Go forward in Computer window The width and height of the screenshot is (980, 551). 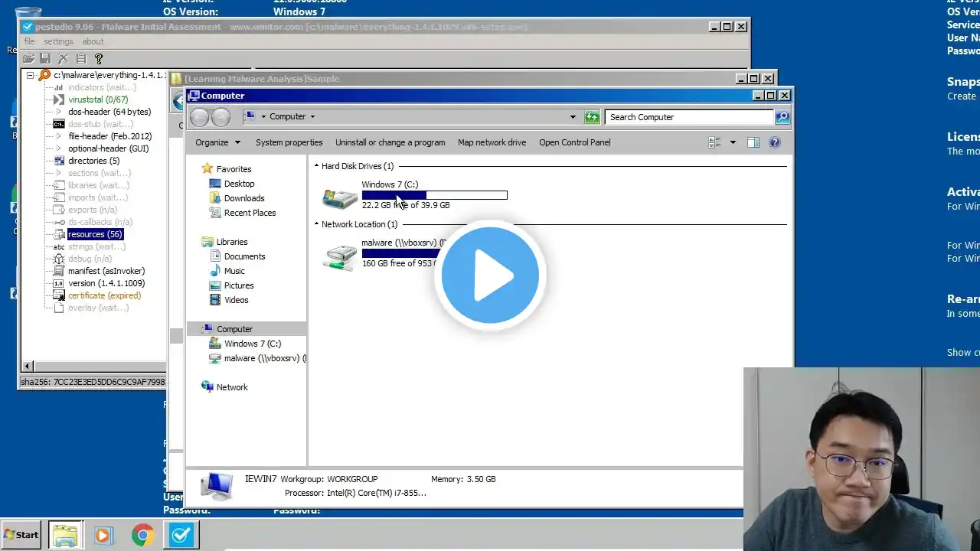tap(220, 117)
